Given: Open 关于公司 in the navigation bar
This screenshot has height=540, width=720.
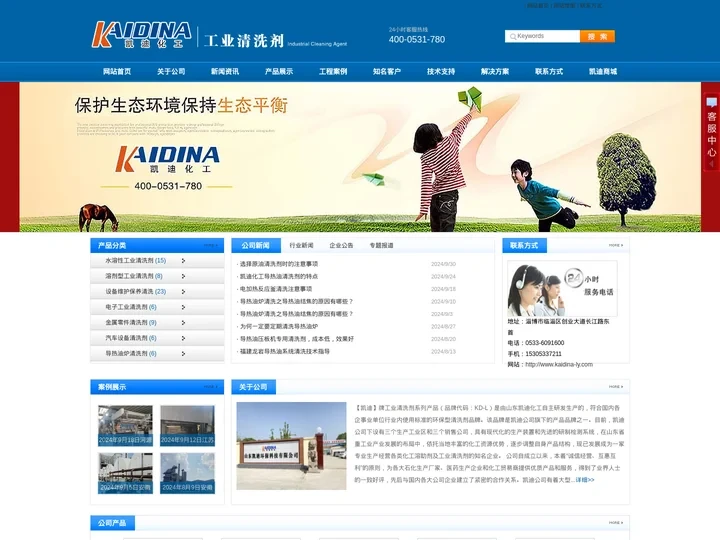Looking at the screenshot, I should tap(171, 72).
